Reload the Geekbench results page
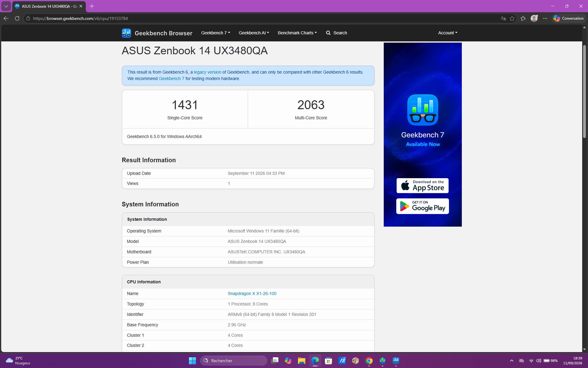Image resolution: width=588 pixels, height=368 pixels. (17, 18)
